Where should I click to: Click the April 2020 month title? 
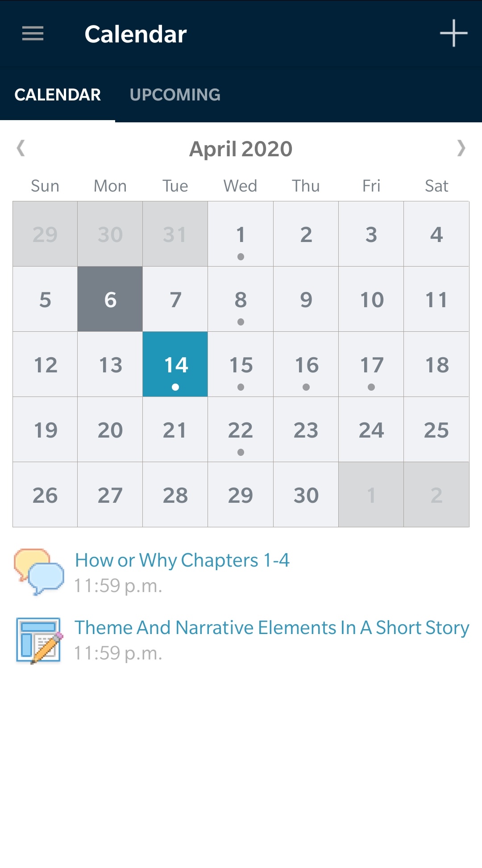[241, 149]
